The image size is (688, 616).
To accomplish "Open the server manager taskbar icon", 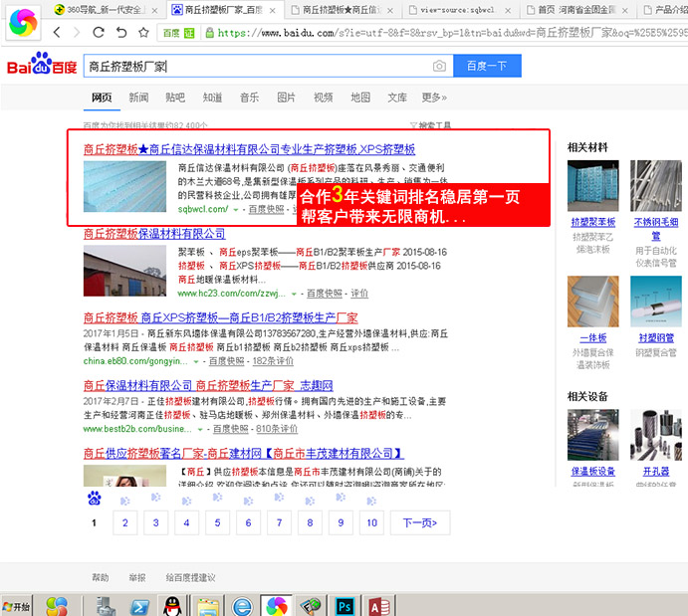I will pyautogui.click(x=106, y=607).
